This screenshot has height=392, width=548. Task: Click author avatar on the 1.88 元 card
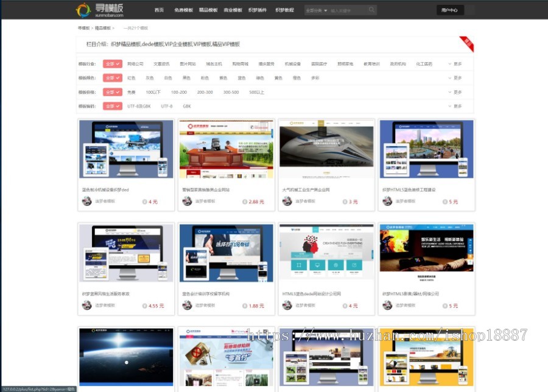[x=187, y=305]
